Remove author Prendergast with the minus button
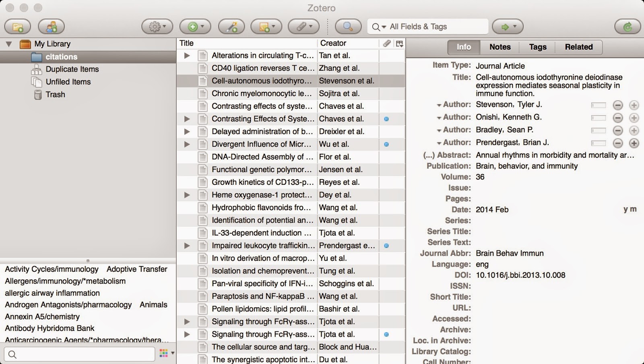644x364 pixels. pyautogui.click(x=618, y=143)
